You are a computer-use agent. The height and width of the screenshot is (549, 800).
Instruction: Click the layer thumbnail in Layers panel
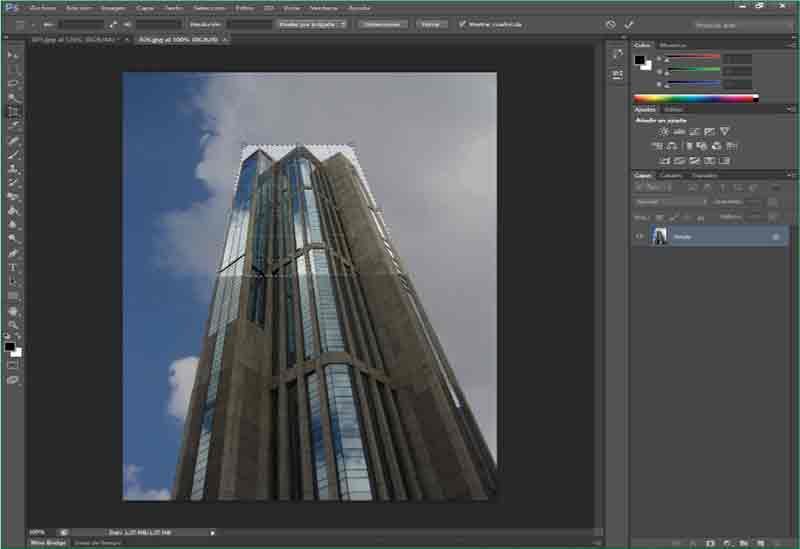click(659, 236)
